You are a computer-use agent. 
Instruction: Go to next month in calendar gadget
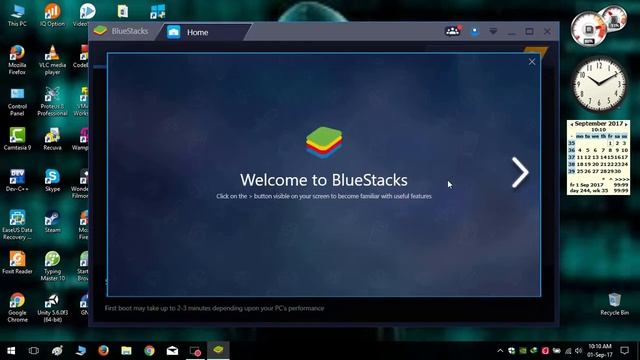pos(626,124)
